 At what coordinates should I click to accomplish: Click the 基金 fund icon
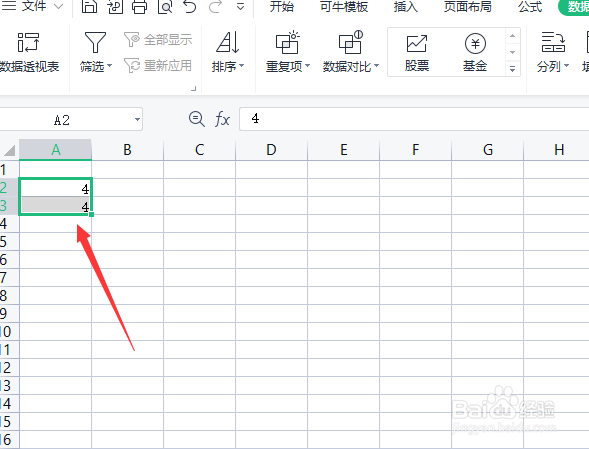tap(475, 44)
